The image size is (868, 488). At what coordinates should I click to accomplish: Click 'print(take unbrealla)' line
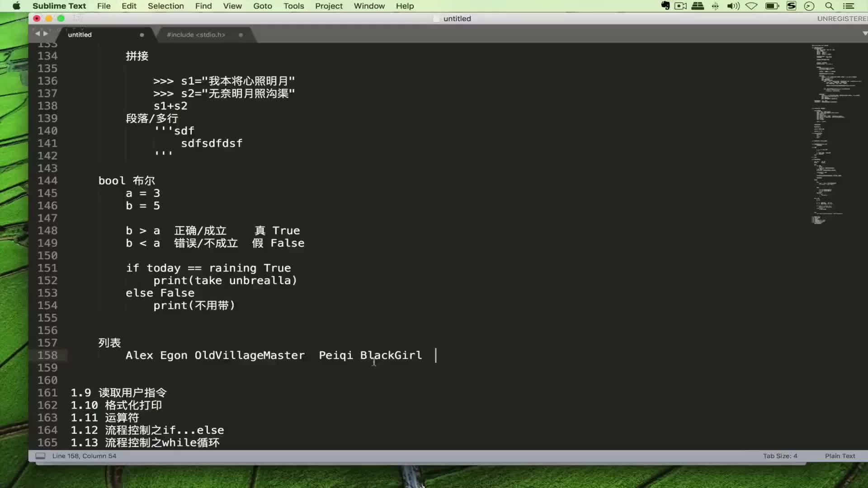225,281
